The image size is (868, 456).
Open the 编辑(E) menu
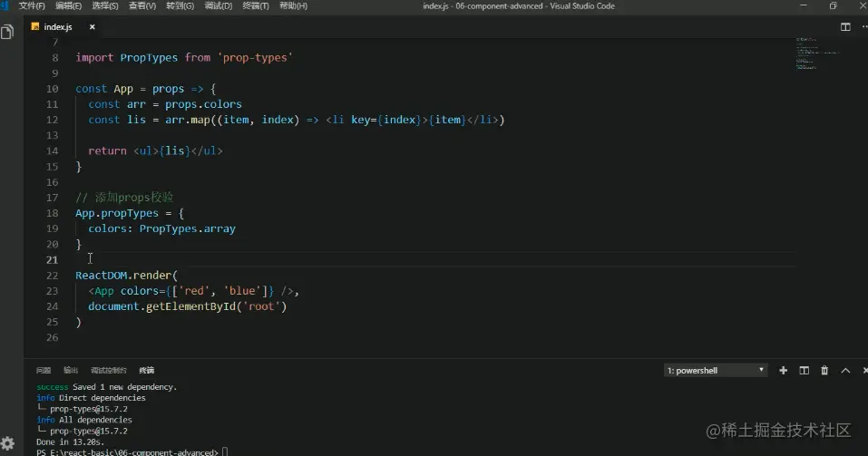[x=69, y=5]
